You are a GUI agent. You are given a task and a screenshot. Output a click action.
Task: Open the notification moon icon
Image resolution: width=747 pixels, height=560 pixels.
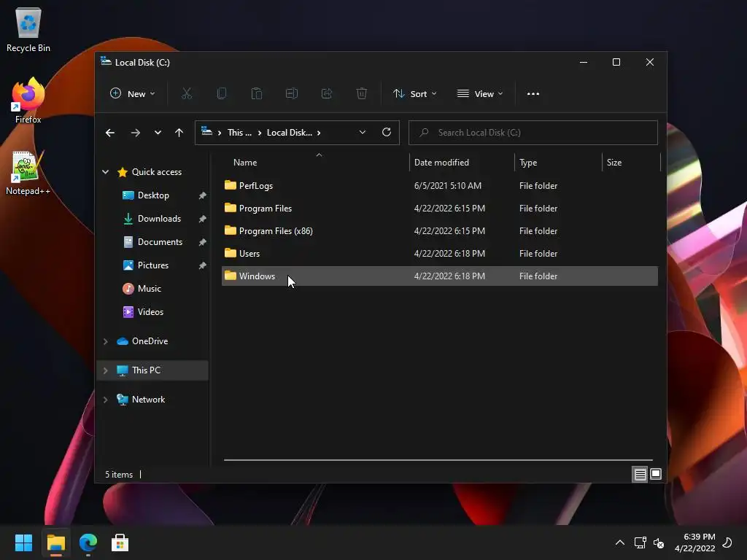[727, 542]
